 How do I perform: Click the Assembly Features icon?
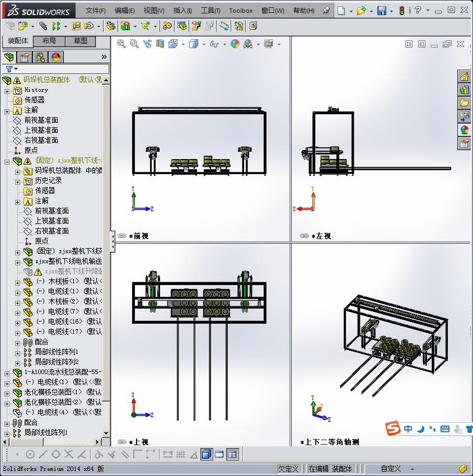click(125, 26)
